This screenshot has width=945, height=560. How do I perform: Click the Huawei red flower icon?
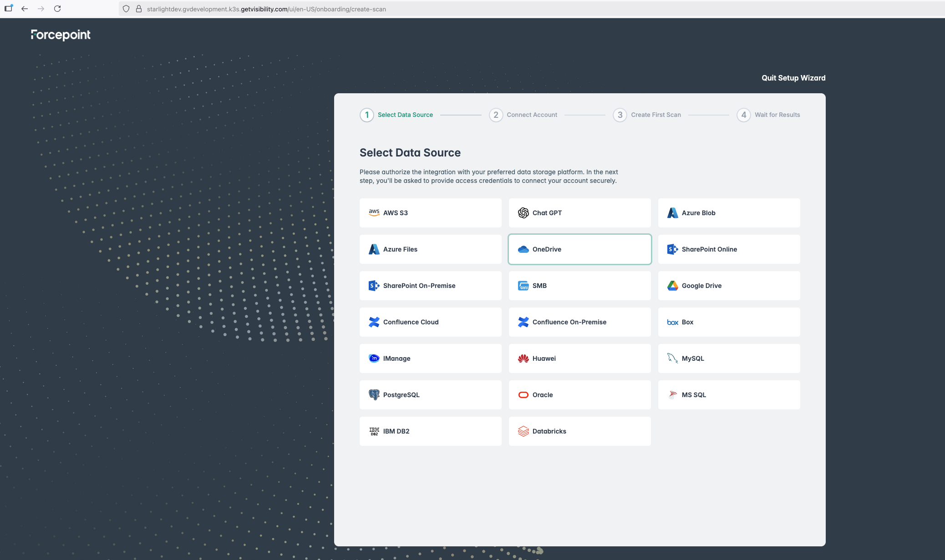(x=523, y=358)
